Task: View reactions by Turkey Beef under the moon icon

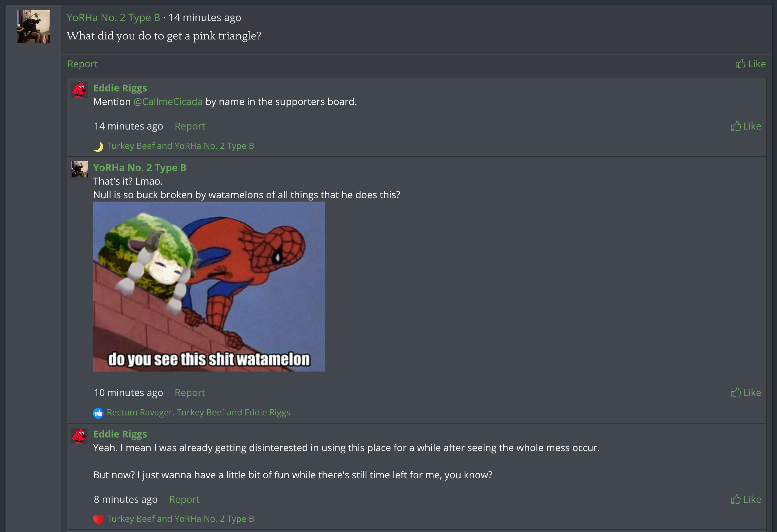Action: [180, 146]
